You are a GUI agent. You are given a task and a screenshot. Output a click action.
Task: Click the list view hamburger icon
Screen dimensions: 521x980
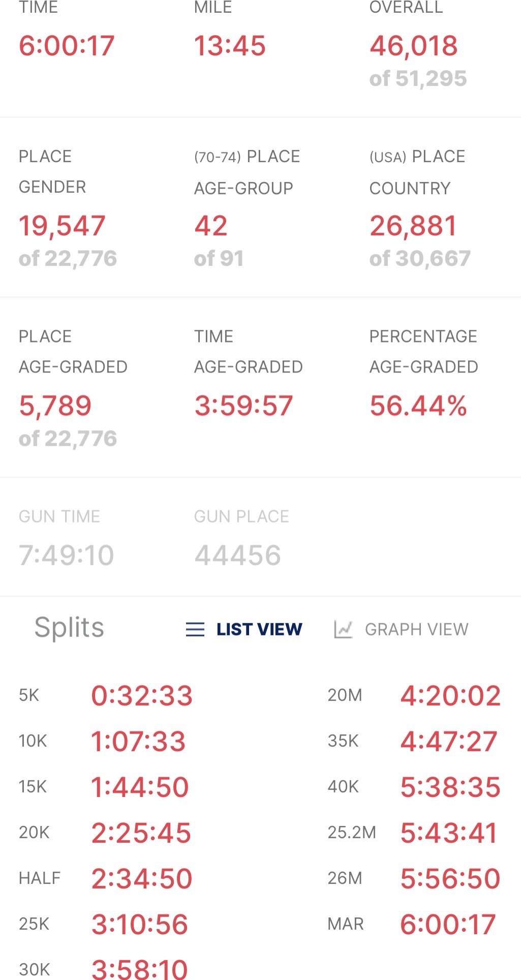point(195,629)
